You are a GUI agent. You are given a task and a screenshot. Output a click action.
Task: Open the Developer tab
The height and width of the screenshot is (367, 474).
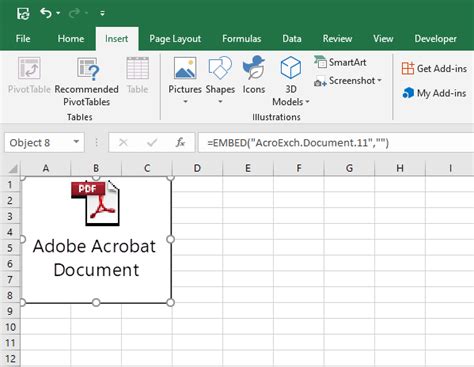[436, 39]
